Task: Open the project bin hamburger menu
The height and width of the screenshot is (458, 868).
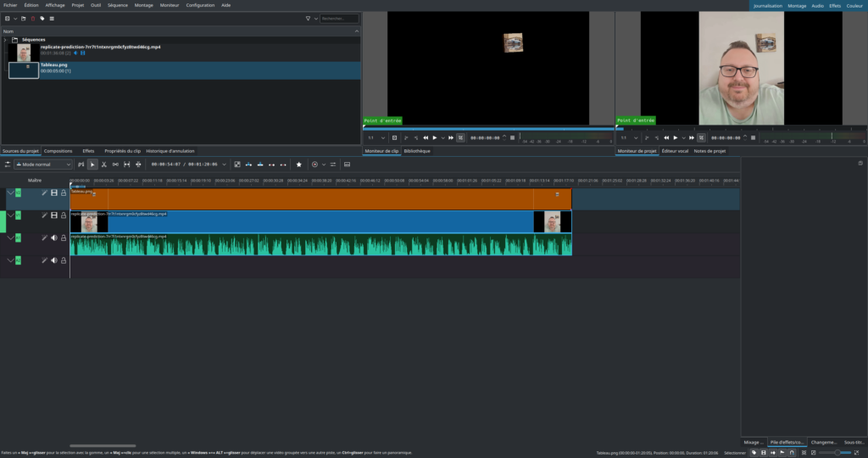Action: [52, 19]
